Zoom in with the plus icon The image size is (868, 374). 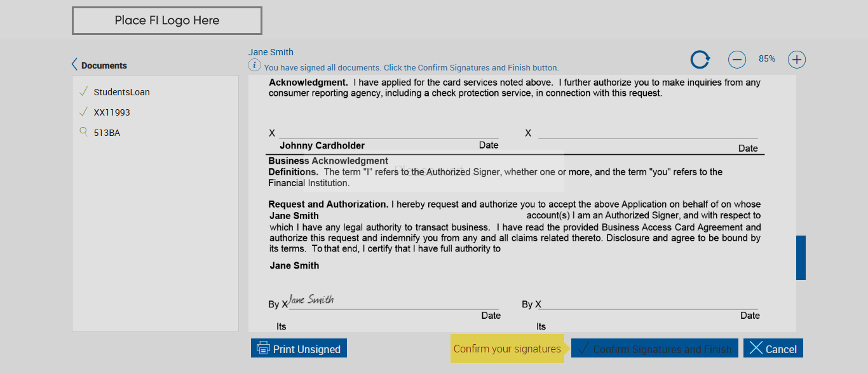click(x=797, y=60)
